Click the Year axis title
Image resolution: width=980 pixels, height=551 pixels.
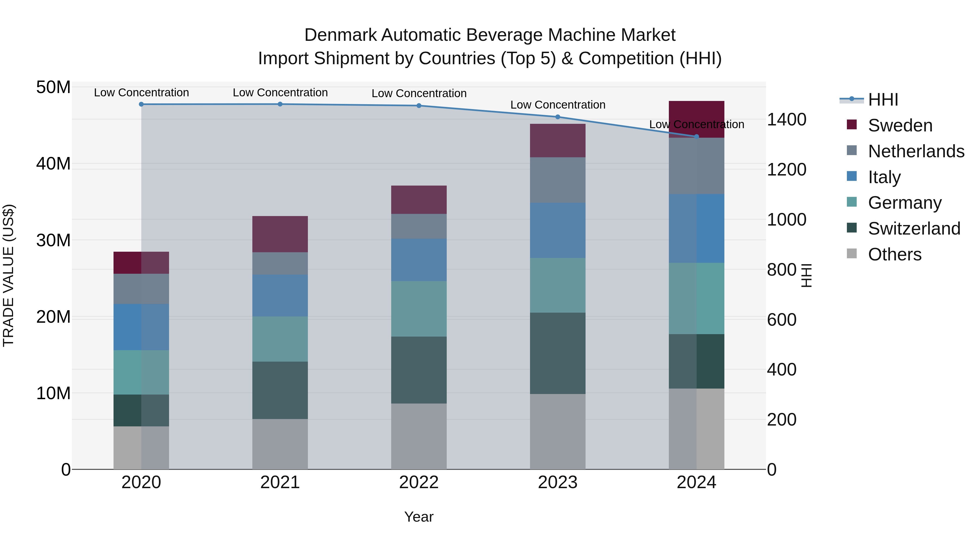click(x=419, y=517)
